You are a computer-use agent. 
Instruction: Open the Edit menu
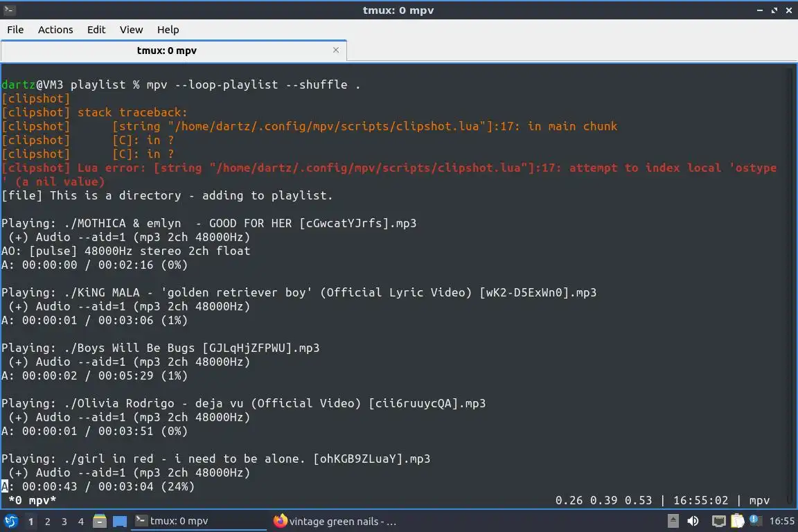pos(96,30)
